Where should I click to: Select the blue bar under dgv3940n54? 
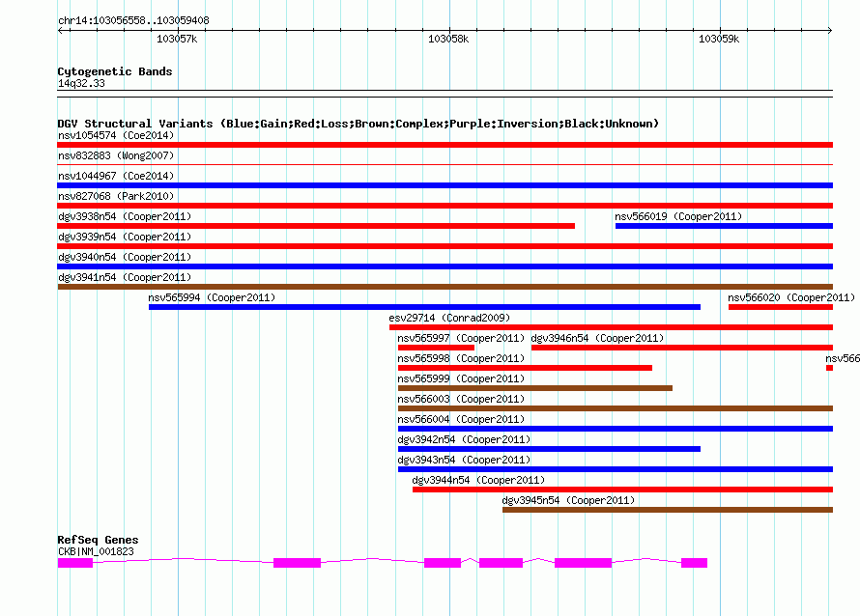444,266
